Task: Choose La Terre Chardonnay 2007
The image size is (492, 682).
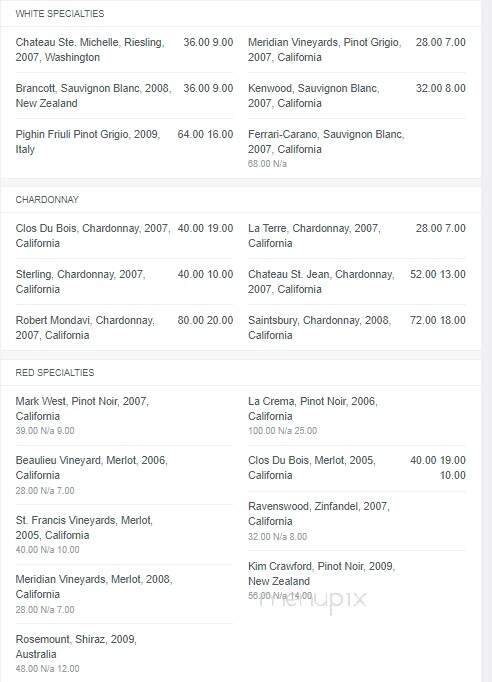Action: coord(357,235)
